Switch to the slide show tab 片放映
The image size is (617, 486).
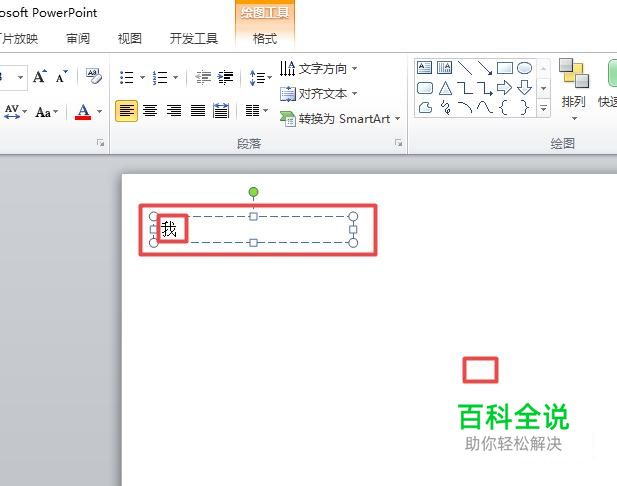point(18,39)
